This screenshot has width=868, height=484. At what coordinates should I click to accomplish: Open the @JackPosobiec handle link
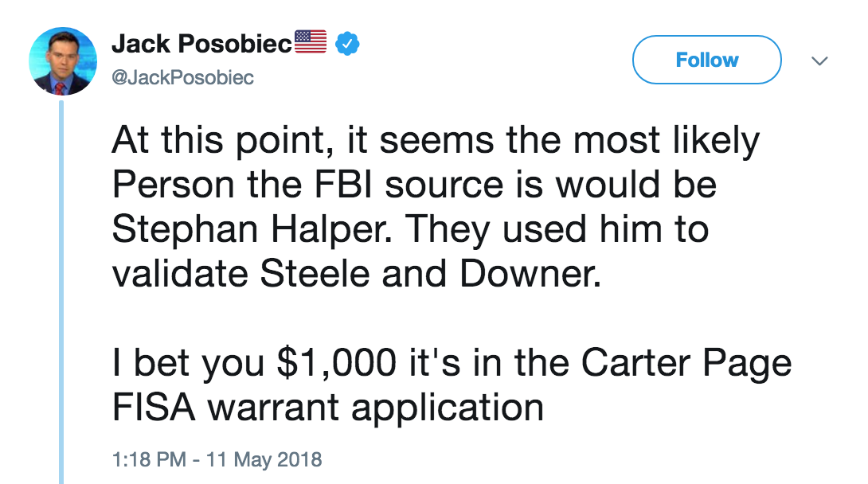click(x=183, y=77)
